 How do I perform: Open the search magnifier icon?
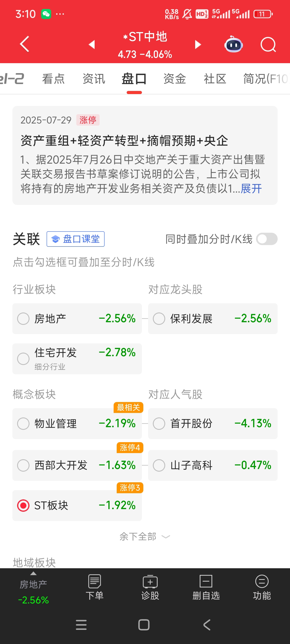268,45
